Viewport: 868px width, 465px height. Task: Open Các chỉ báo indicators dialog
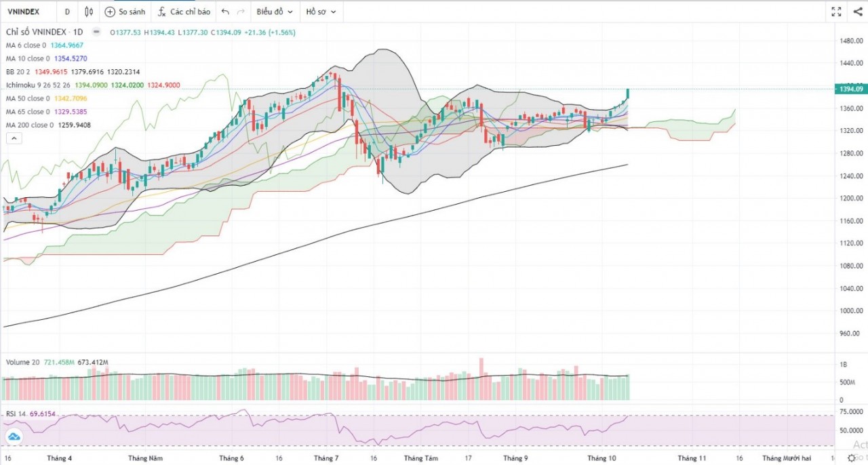coord(184,12)
